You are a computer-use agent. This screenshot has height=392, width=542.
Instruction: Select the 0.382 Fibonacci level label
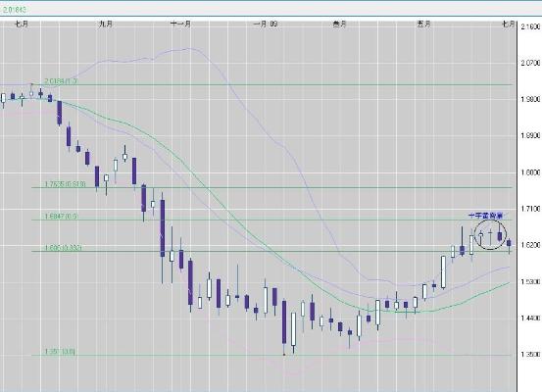coord(64,248)
